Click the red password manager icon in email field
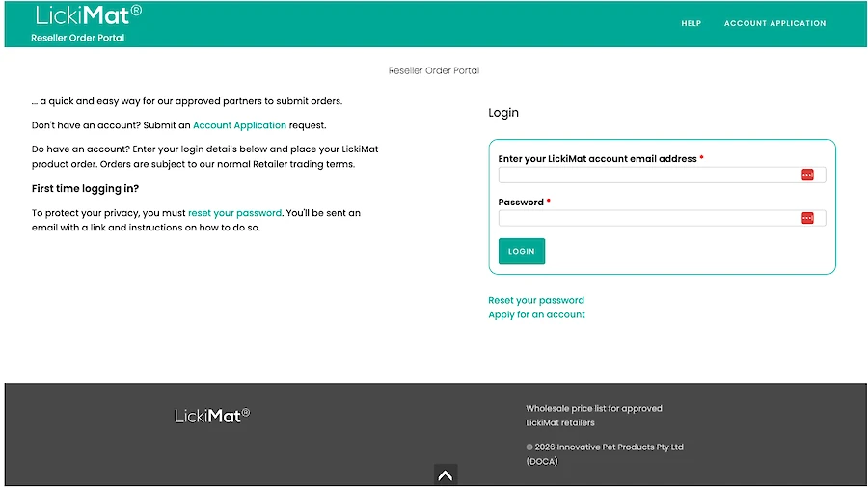 click(807, 175)
